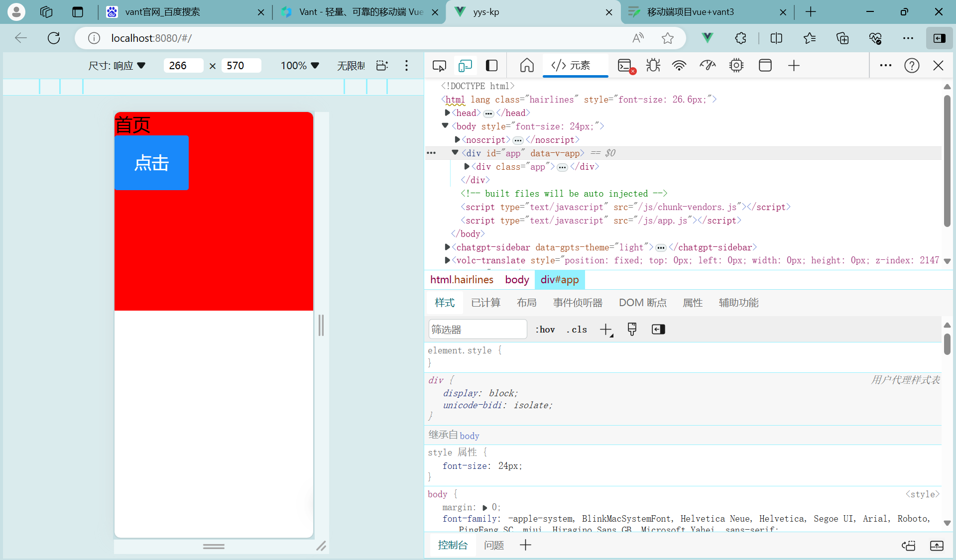The height and width of the screenshot is (560, 956).
Task: Click the blue 点击 button on page
Action: pyautogui.click(x=151, y=163)
